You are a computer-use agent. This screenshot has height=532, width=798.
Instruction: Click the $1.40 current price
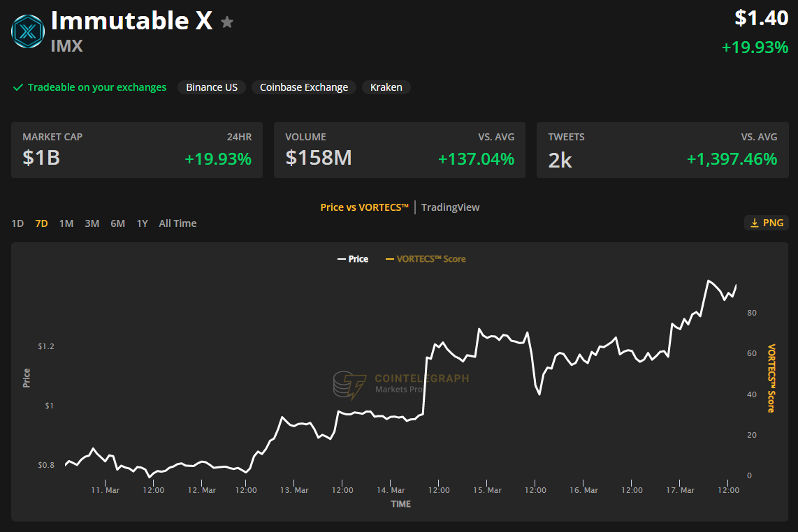coord(762,18)
